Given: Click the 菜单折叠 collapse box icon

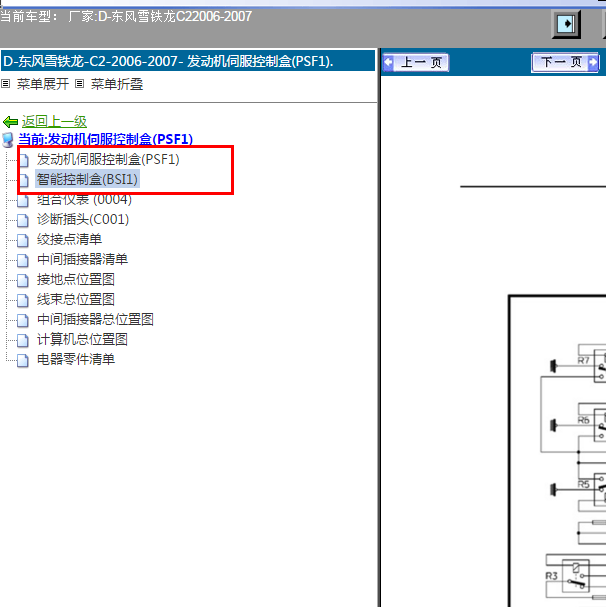Looking at the screenshot, I should point(79,84).
